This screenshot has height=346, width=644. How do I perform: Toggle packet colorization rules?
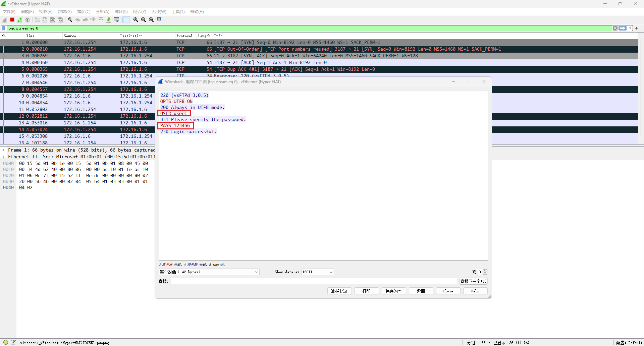126,20
